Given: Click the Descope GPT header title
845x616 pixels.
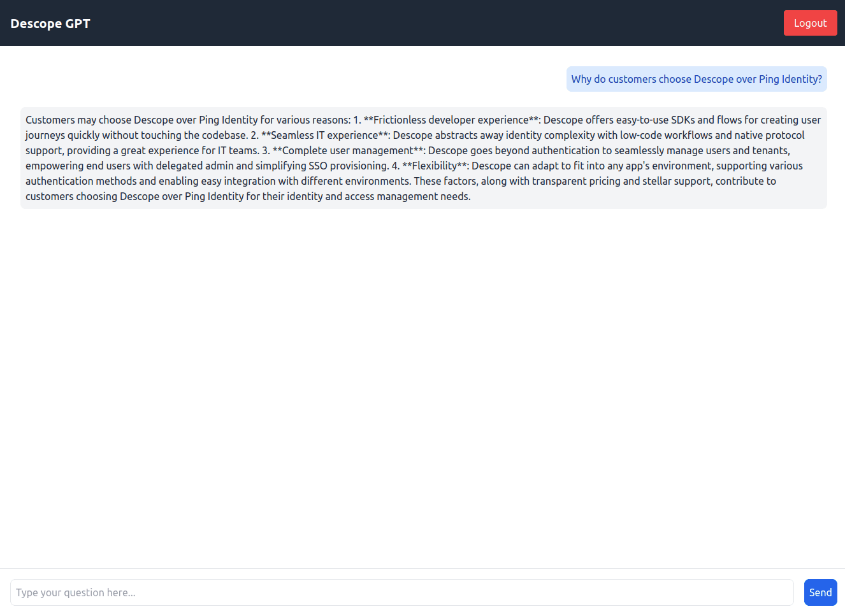Looking at the screenshot, I should (50, 24).
